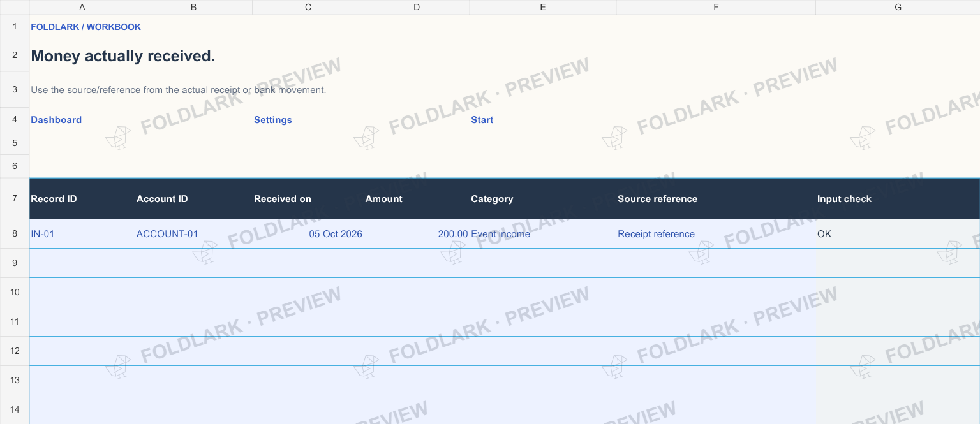Select row 14 header
The width and height of the screenshot is (980, 424).
click(15, 409)
